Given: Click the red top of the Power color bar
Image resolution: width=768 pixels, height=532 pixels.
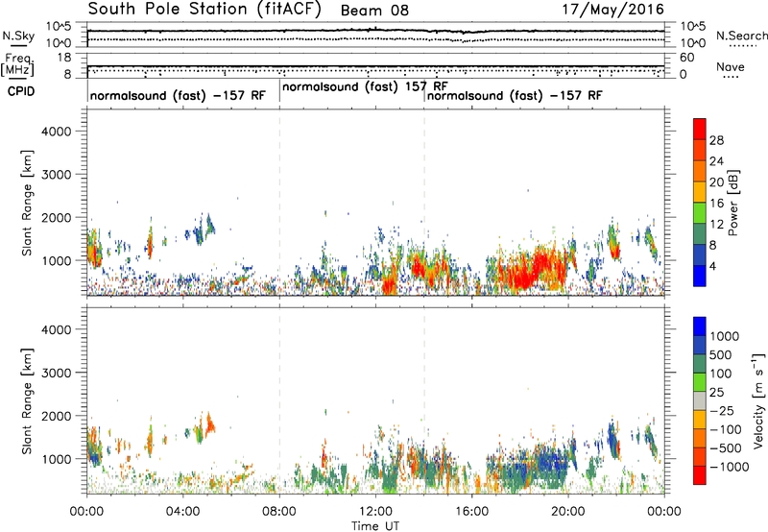Looking at the screenshot, I should (700, 127).
